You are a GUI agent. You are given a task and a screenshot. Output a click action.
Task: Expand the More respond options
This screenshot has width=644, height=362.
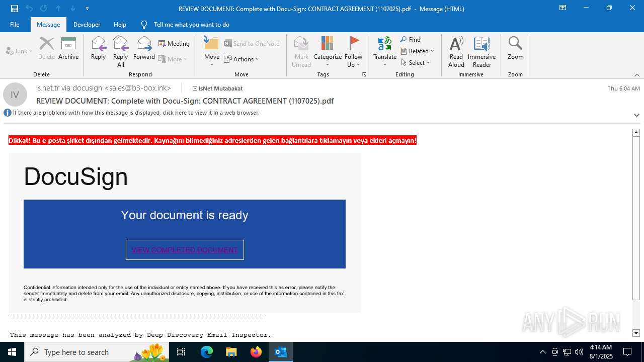pos(173,59)
